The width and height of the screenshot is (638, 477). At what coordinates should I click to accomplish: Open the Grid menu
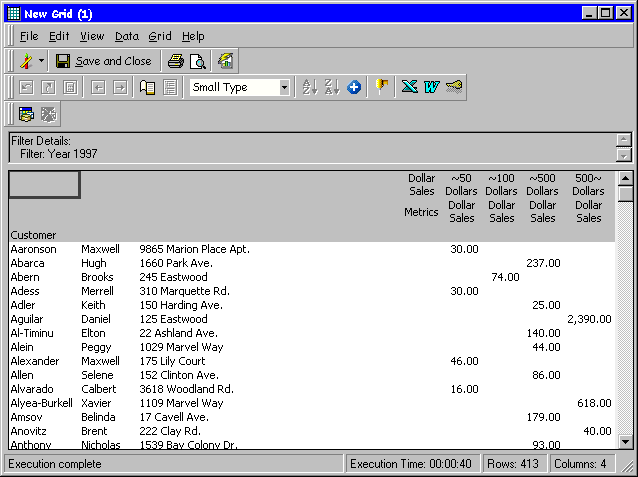(x=160, y=36)
